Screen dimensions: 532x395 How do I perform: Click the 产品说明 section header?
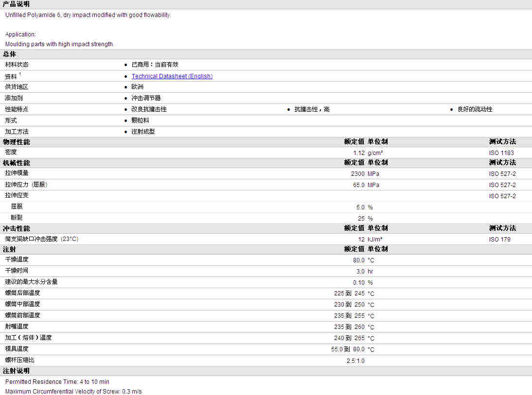coord(16,4)
